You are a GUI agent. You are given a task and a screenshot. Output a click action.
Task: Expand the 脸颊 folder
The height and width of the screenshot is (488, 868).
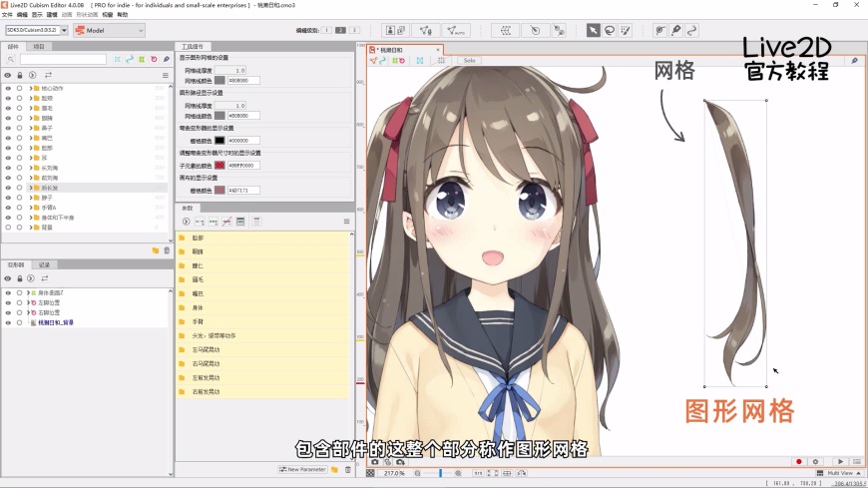(x=31, y=98)
